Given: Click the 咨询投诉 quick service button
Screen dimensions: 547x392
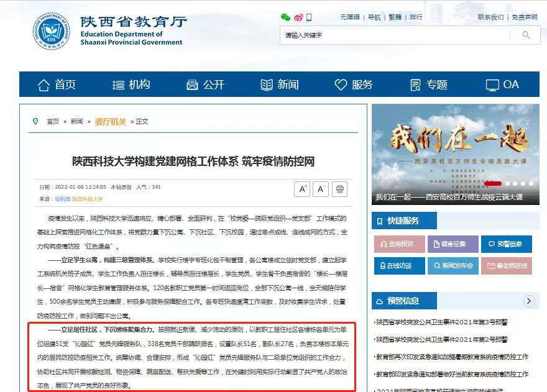Looking at the screenshot, I should (x=400, y=244).
